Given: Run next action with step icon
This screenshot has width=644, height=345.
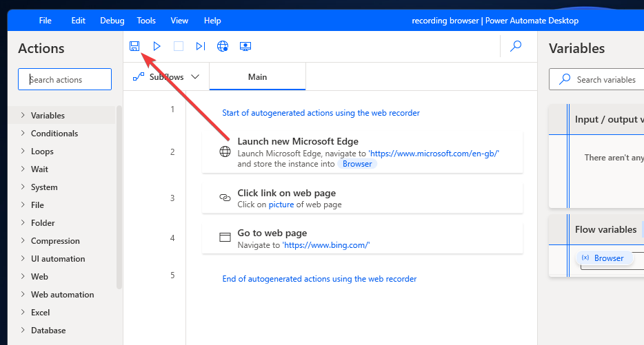Looking at the screenshot, I should pos(201,46).
